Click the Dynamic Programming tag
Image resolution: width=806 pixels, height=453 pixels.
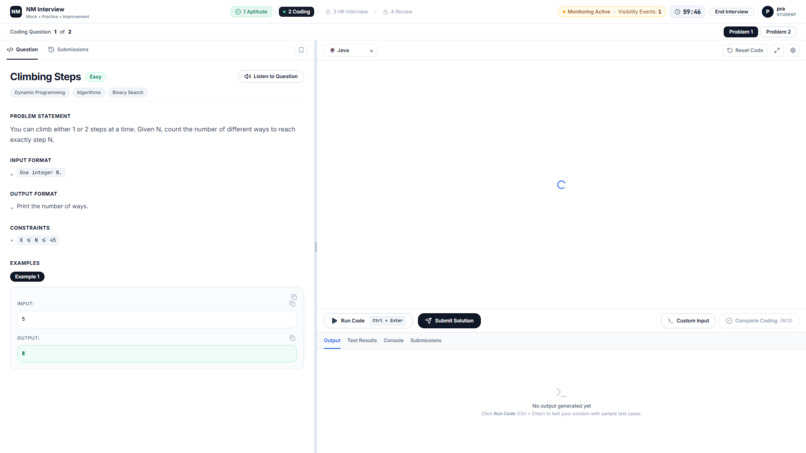(40, 93)
